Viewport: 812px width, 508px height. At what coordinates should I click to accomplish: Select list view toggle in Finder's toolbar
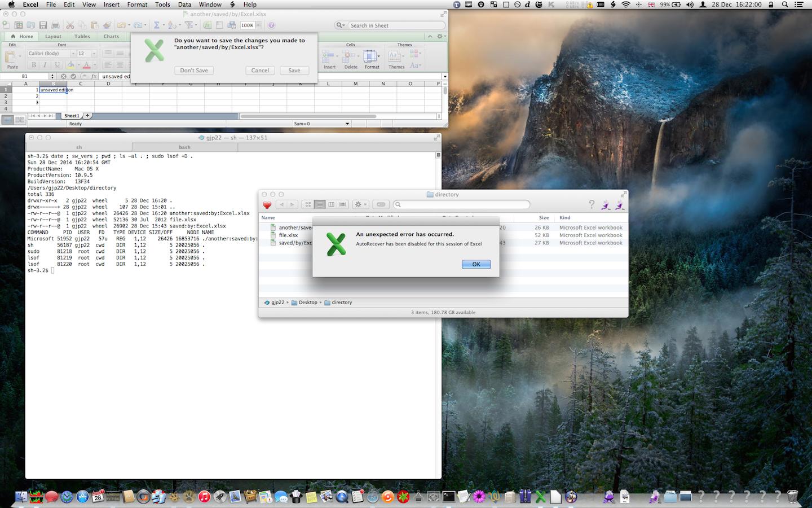(320, 204)
